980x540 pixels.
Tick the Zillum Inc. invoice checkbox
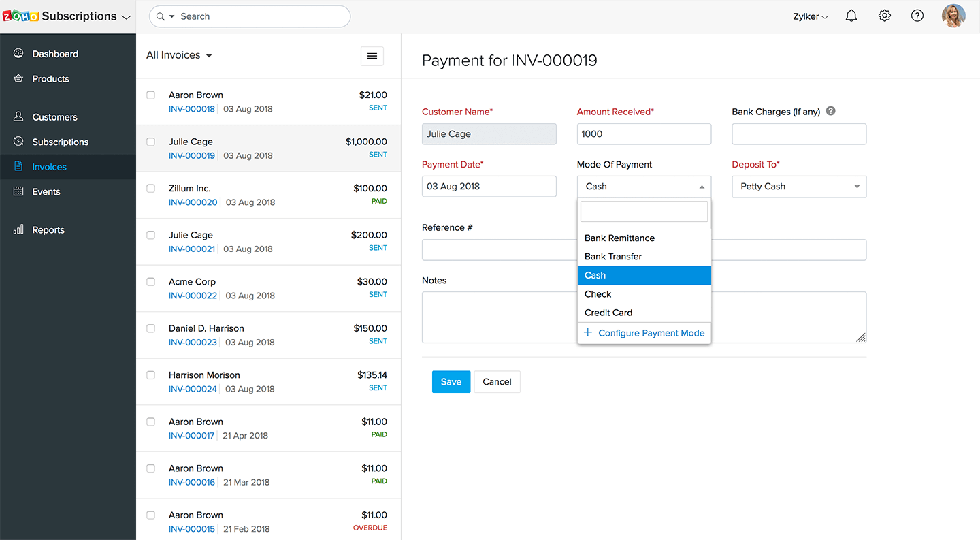(151, 189)
